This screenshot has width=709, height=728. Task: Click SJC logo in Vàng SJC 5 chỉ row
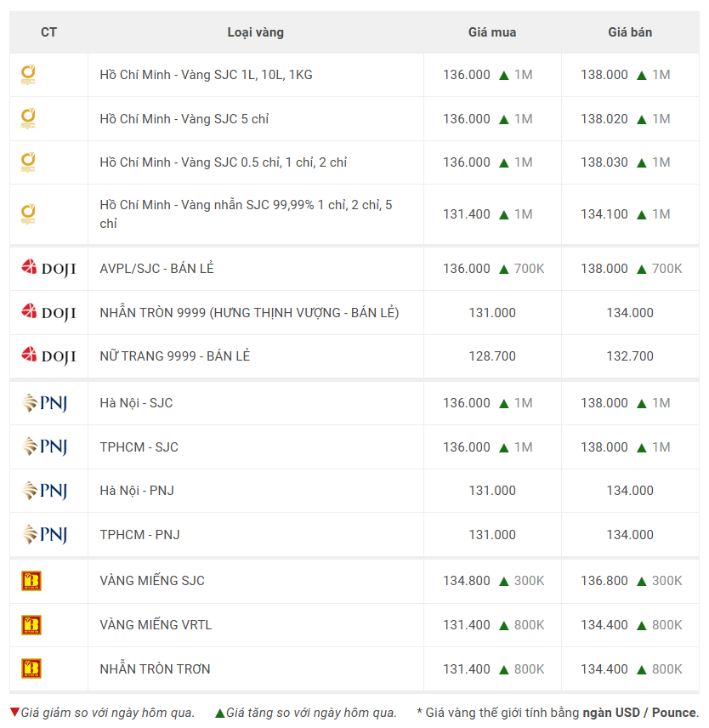28,119
